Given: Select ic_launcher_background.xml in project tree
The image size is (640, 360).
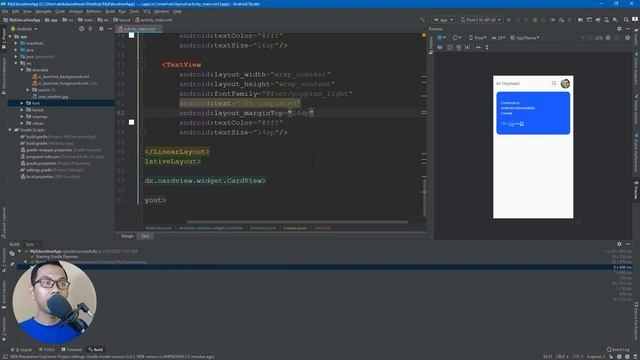Looking at the screenshot, I should click(x=60, y=76).
